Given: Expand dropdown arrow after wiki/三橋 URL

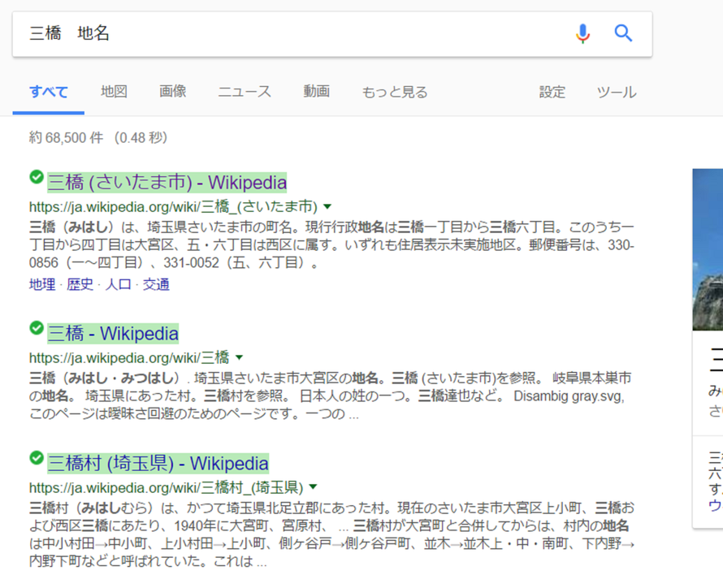Looking at the screenshot, I should coord(240,357).
